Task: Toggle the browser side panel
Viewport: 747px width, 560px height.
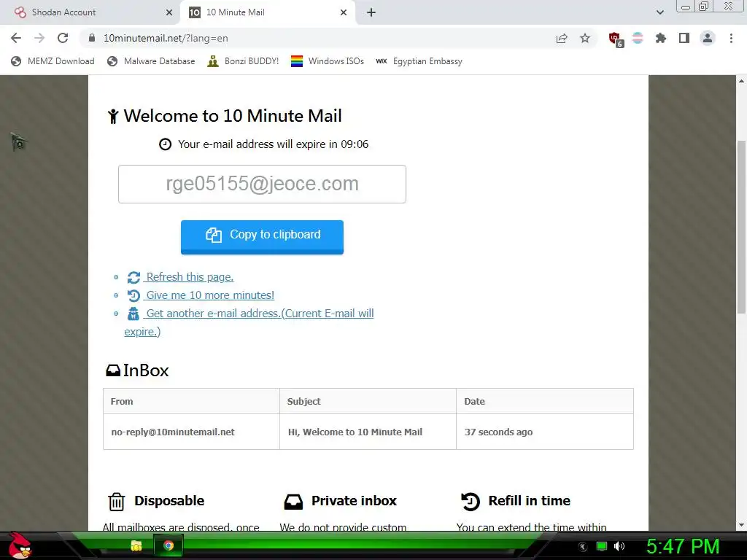Action: (x=684, y=38)
